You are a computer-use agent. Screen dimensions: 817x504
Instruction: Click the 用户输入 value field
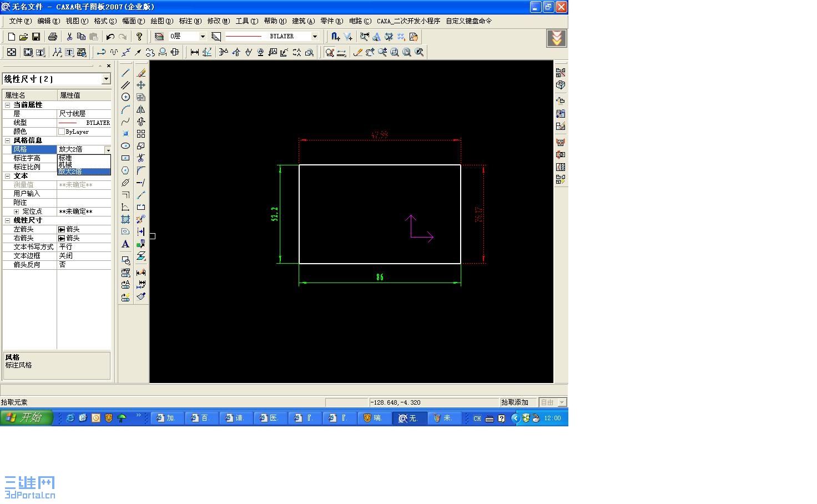click(x=84, y=194)
